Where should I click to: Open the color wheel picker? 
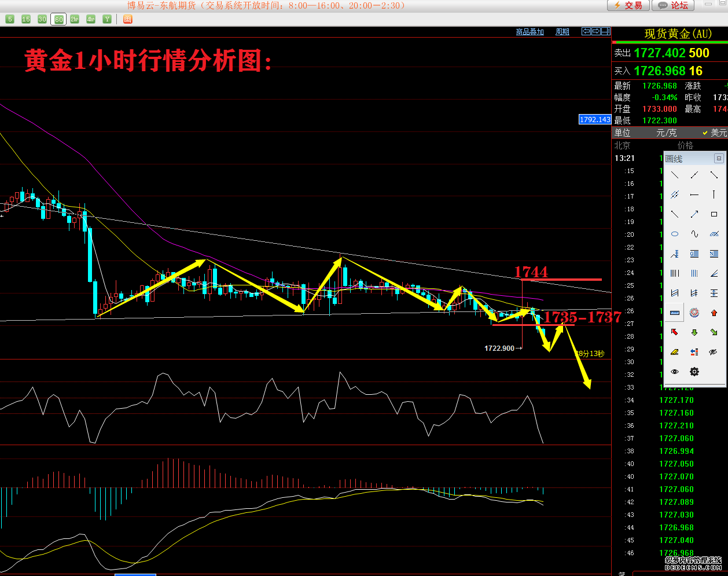[694, 313]
